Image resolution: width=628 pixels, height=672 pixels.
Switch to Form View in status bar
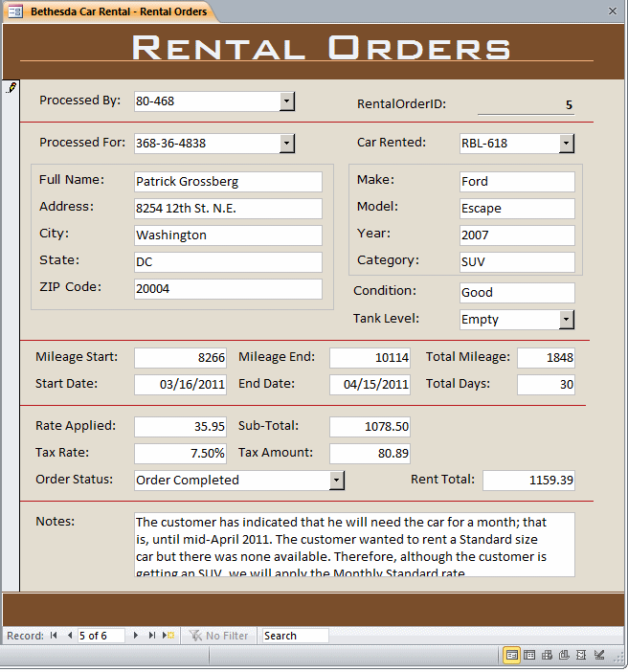(511, 655)
